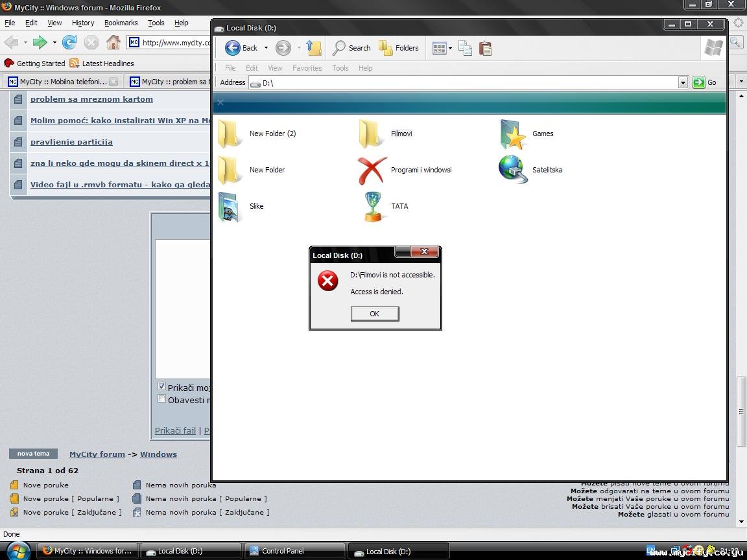Screen dimensions: 747x560
Task: Open zna li neko gde mogu topic
Action: click(x=120, y=163)
